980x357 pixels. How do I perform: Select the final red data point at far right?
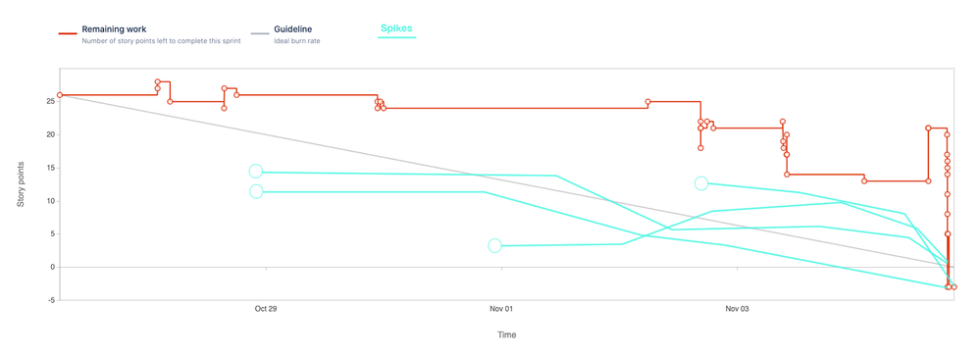[954, 287]
